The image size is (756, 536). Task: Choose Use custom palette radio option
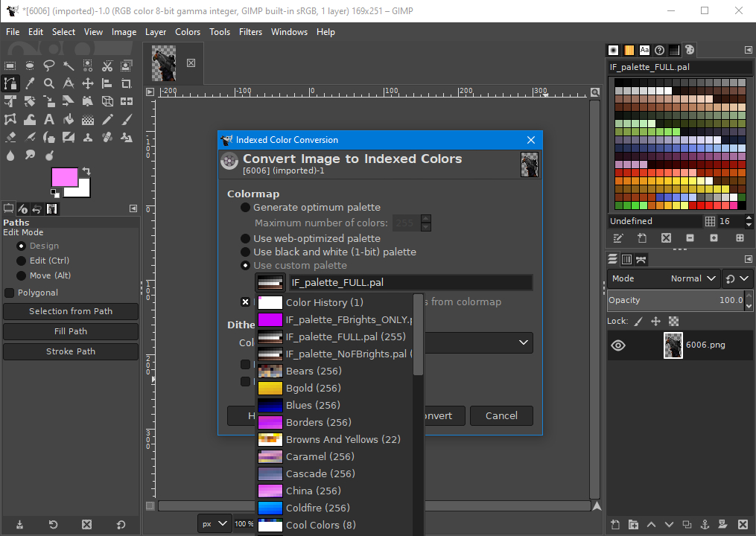(x=245, y=266)
